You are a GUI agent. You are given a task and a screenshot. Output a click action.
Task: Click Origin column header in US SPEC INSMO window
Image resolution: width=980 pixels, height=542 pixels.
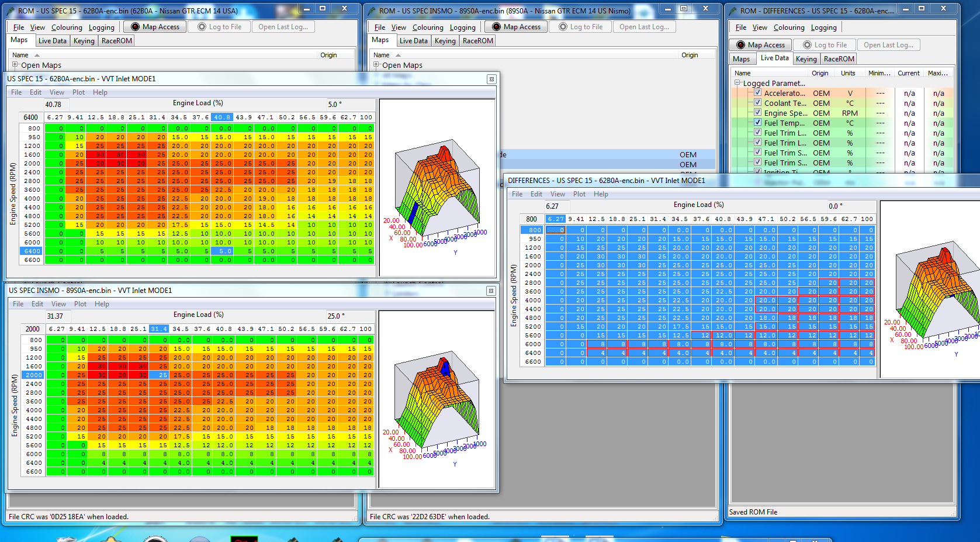[690, 55]
